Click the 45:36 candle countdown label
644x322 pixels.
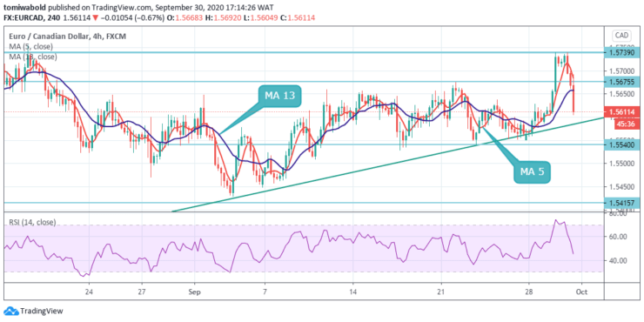point(627,124)
